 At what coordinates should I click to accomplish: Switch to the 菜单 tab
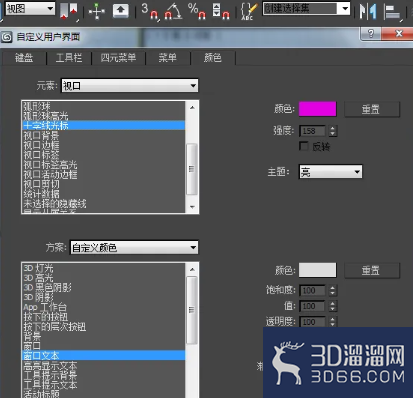(x=167, y=58)
